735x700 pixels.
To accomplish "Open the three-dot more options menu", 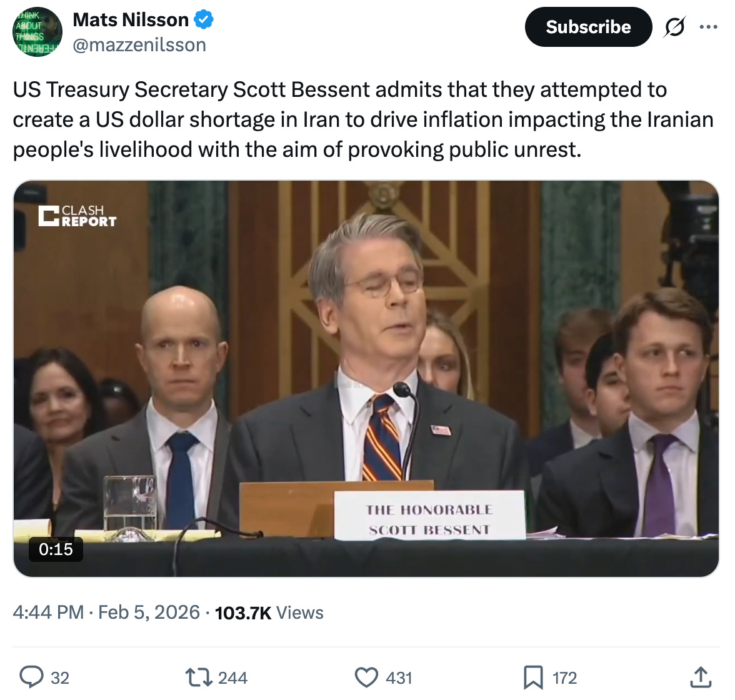I will coord(708,27).
